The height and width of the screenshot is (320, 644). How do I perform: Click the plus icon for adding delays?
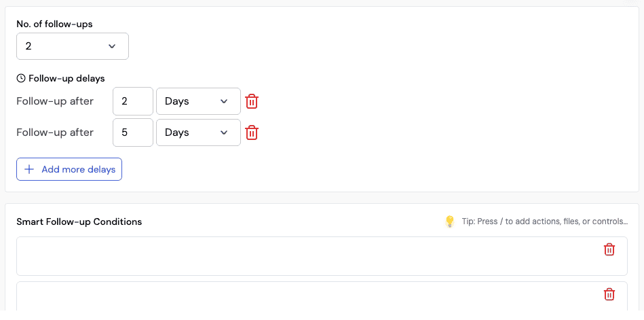click(x=29, y=169)
